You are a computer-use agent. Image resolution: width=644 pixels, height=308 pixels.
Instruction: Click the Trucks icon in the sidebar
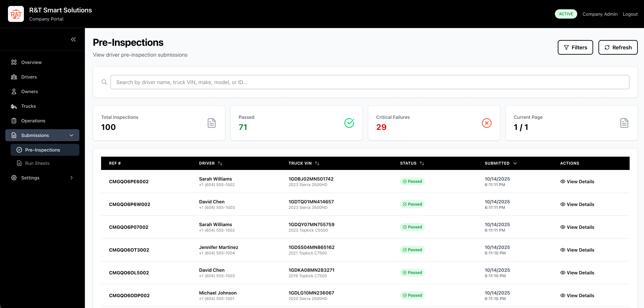[x=14, y=106]
